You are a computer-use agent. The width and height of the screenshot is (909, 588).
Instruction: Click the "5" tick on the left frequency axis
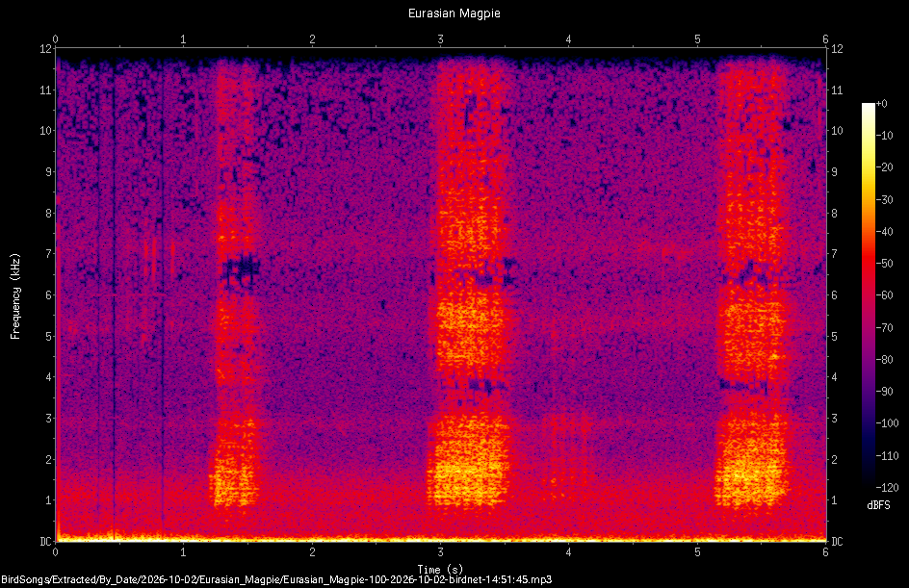point(49,337)
